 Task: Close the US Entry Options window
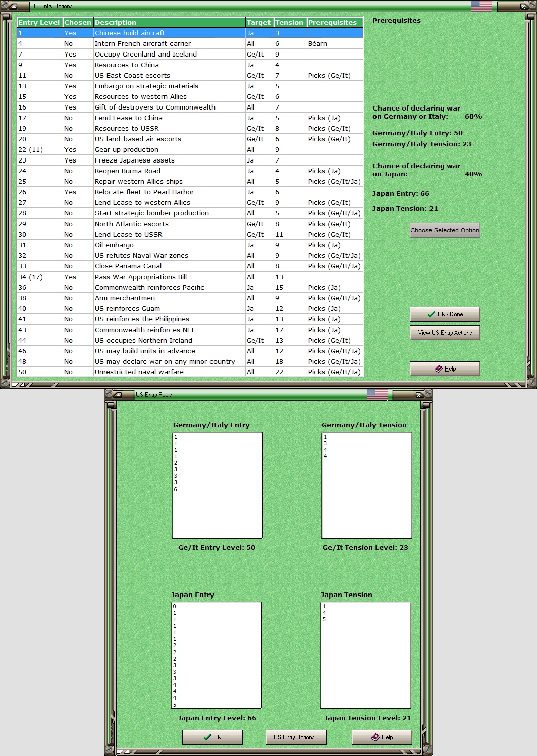[524, 6]
